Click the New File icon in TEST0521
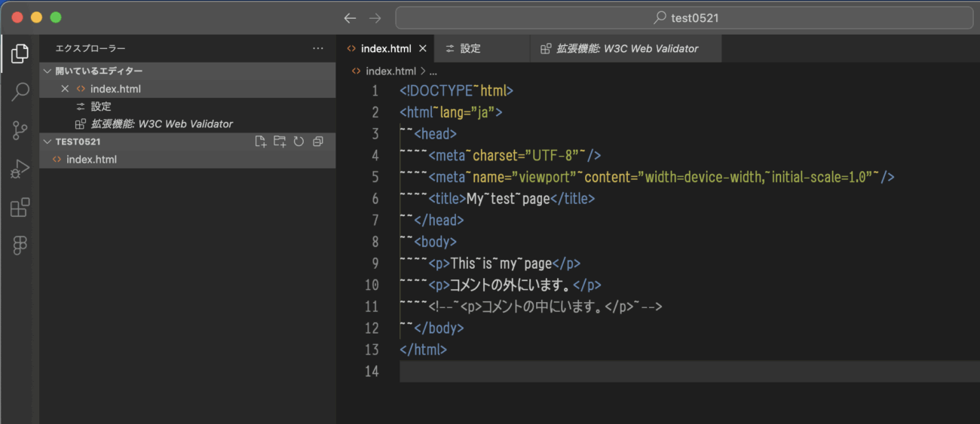The height and width of the screenshot is (424, 980). tap(261, 142)
